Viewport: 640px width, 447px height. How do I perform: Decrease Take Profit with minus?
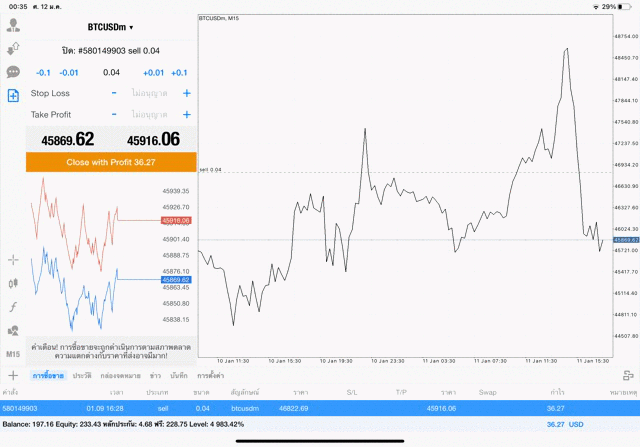[x=114, y=114]
